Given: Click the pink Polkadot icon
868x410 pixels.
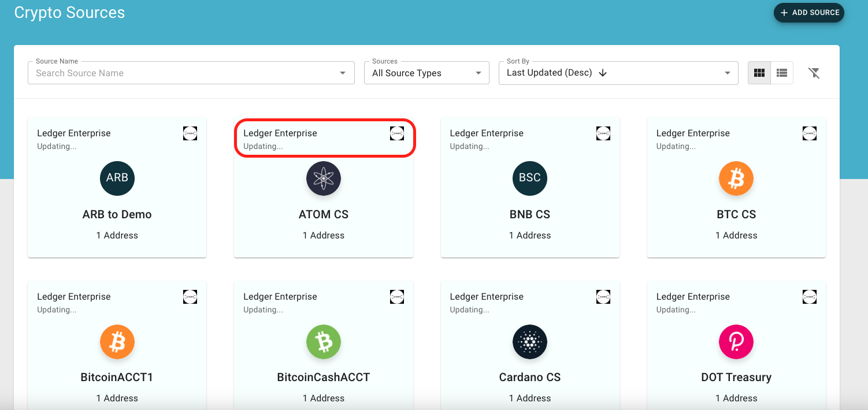Looking at the screenshot, I should pyautogui.click(x=736, y=341).
